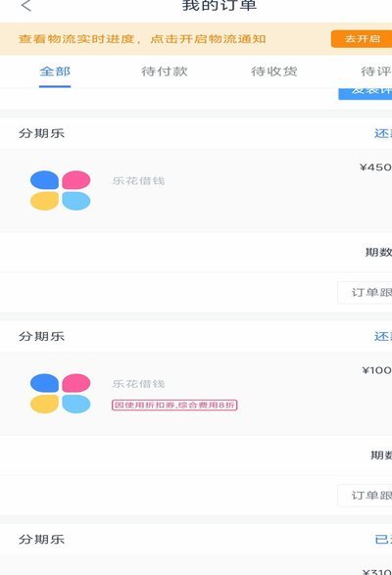Screen dimensions: 392x575
Task: Tap the 还款 status link on first 分期乐 order
Action: coord(383,133)
